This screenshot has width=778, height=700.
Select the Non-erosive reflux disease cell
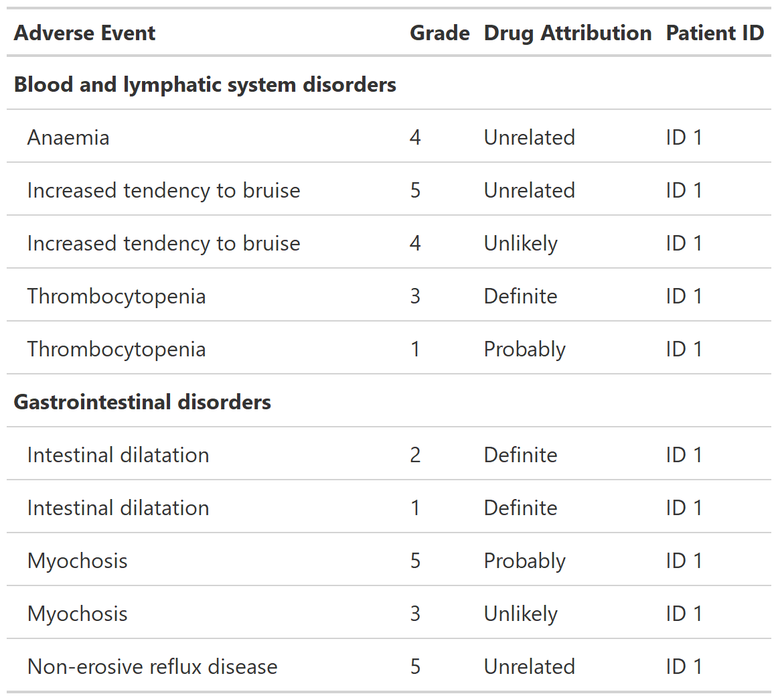pyautogui.click(x=152, y=667)
